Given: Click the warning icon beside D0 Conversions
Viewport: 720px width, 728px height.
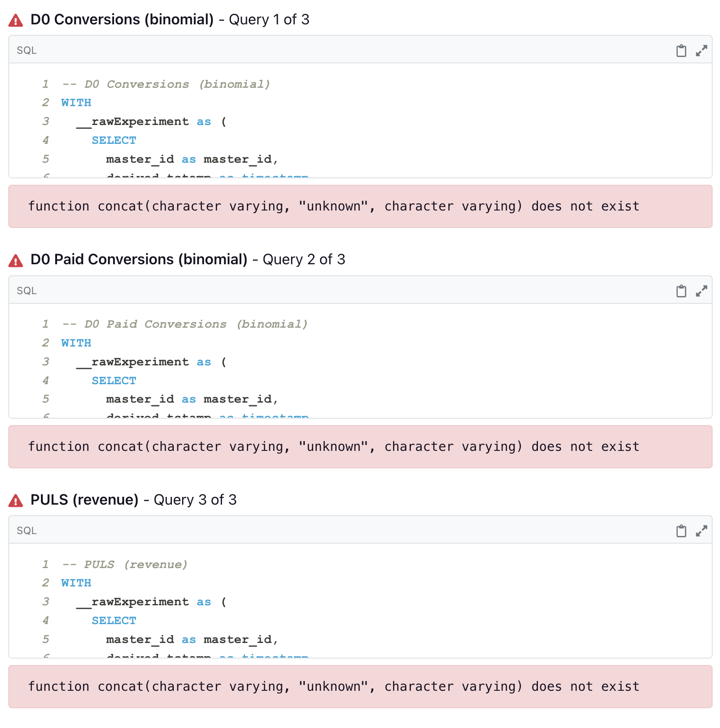Looking at the screenshot, I should click(15, 19).
